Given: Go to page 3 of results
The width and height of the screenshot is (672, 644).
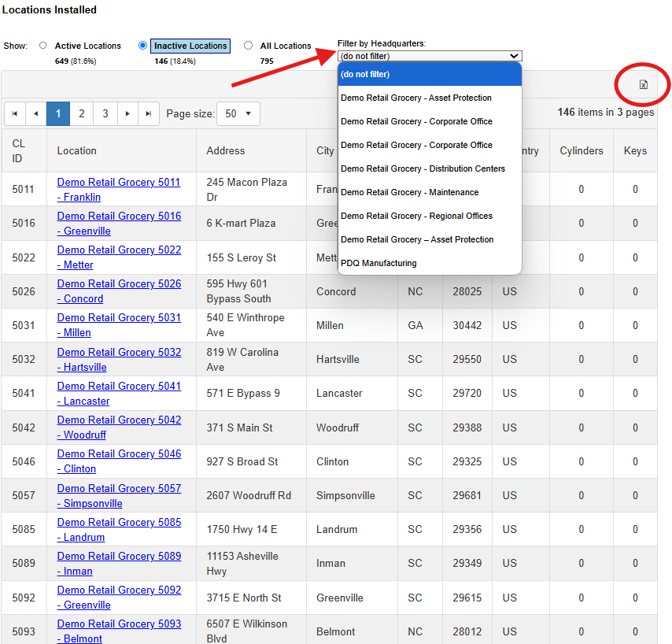Looking at the screenshot, I should point(105,113).
